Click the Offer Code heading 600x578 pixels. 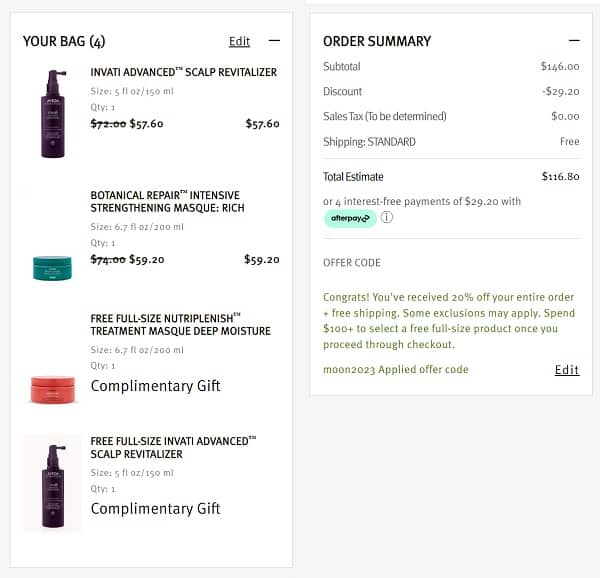point(352,263)
